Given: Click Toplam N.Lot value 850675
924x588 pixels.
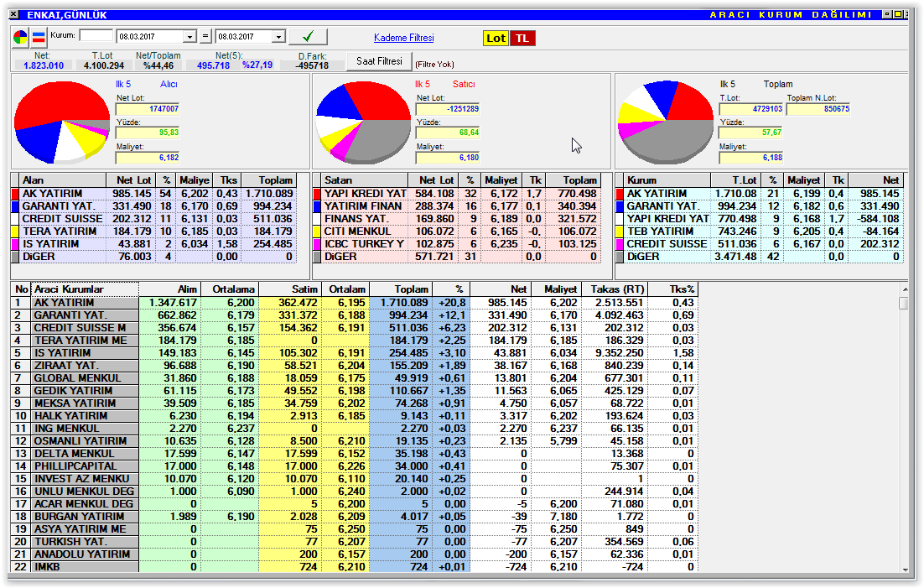Looking at the screenshot, I should tap(818, 109).
